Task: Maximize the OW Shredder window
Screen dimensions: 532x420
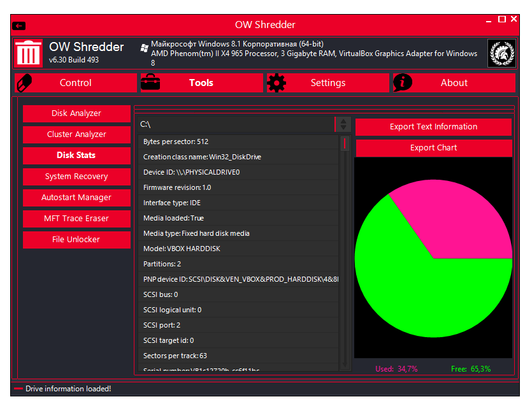Action: tap(502, 19)
